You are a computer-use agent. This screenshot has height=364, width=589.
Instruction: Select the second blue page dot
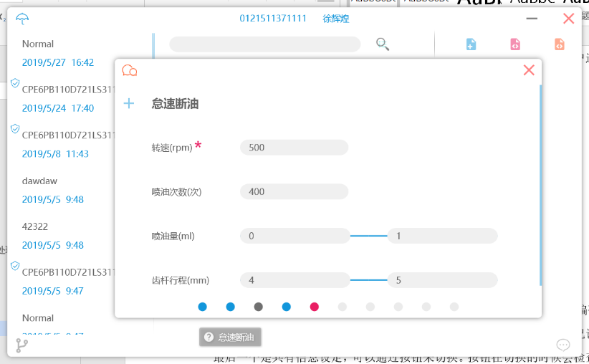[231, 307]
